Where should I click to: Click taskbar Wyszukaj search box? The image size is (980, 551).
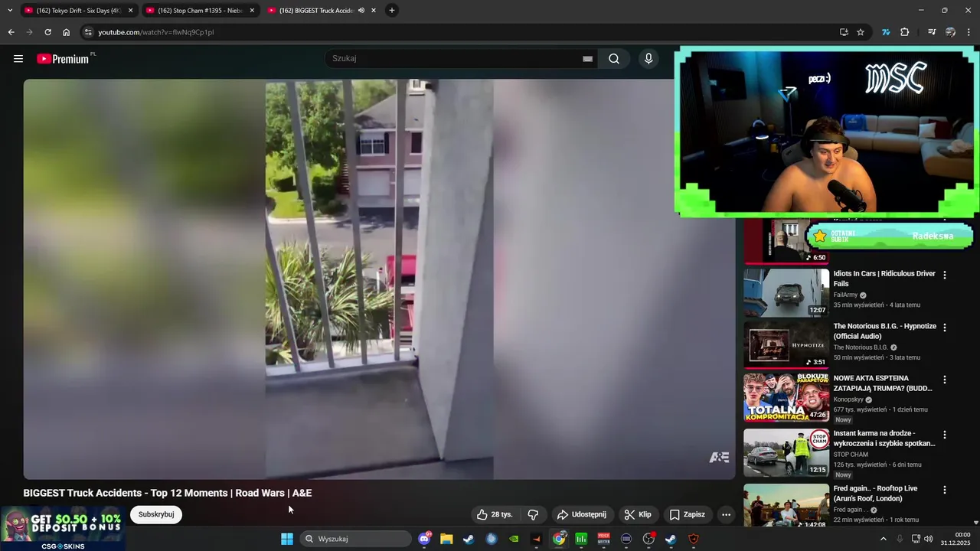click(356, 539)
